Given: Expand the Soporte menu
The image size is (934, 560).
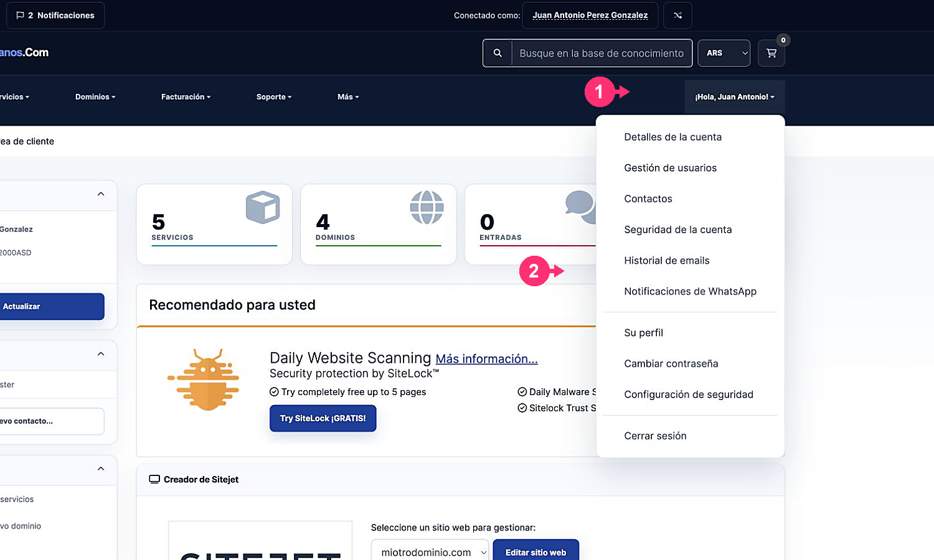Looking at the screenshot, I should click(x=274, y=97).
